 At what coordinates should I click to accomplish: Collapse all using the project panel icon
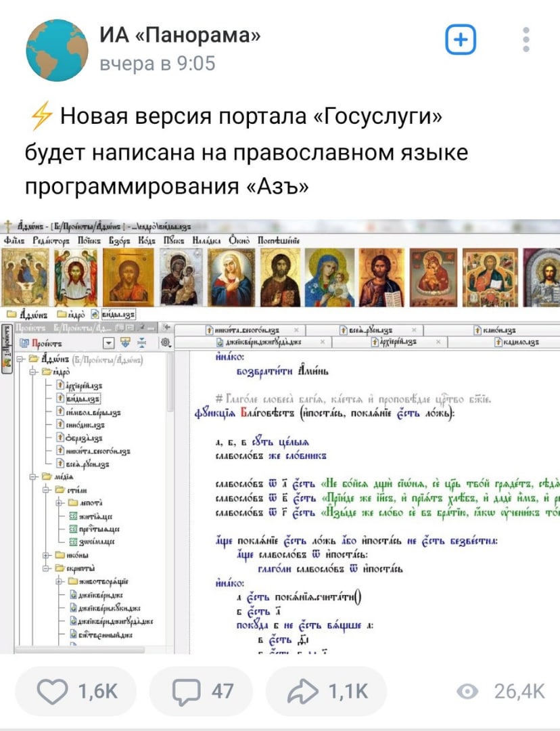[x=142, y=343]
